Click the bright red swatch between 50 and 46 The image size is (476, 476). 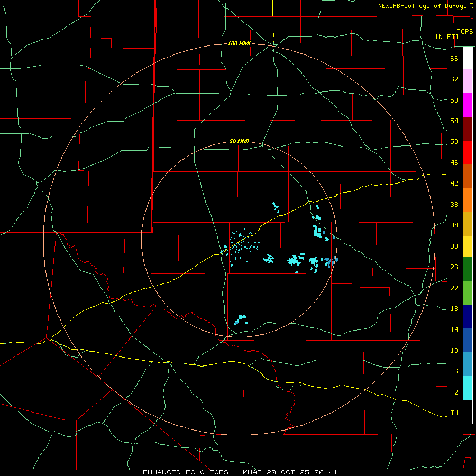tap(467, 152)
